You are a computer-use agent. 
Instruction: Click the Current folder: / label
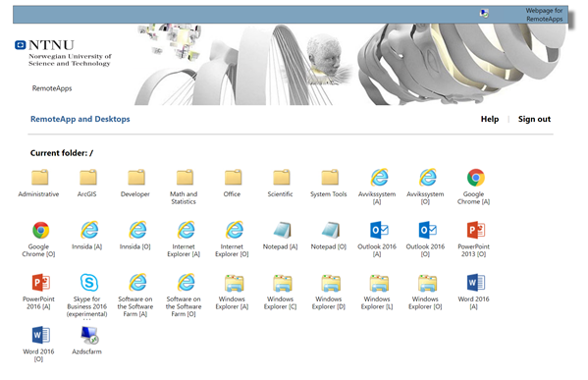(62, 153)
